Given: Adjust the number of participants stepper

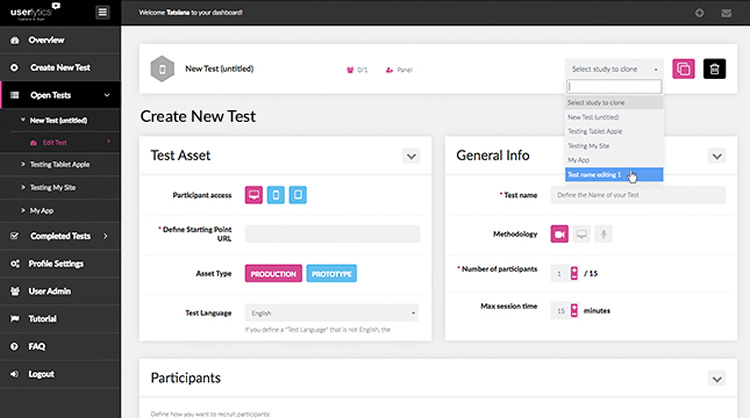Looking at the screenshot, I should click(573, 273).
